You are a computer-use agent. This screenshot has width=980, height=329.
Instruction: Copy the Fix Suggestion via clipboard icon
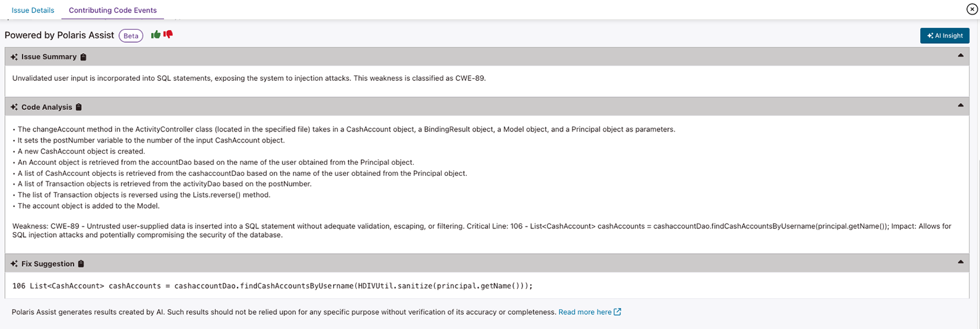pos(81,264)
